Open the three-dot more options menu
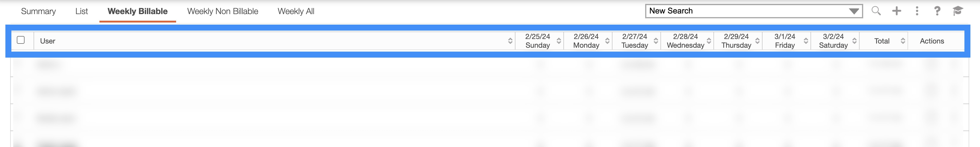This screenshot has width=980, height=147. 917,11
